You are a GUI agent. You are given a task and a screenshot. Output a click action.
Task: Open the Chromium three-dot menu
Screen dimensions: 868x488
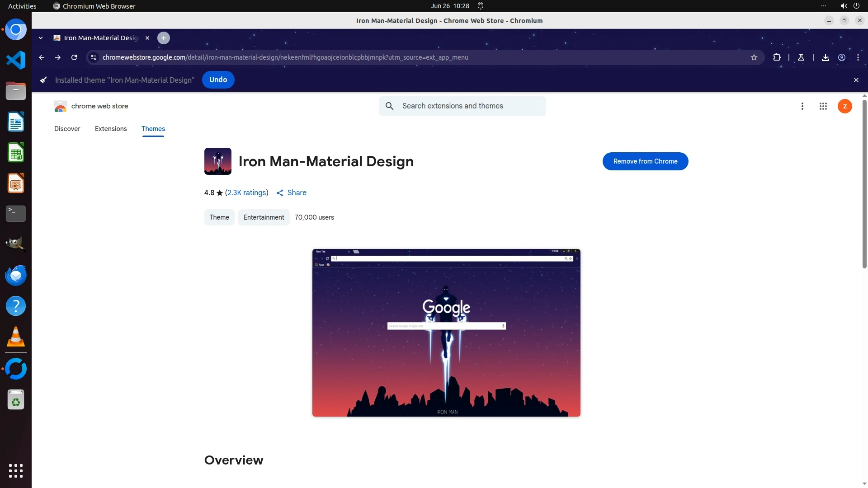[x=858, y=57]
